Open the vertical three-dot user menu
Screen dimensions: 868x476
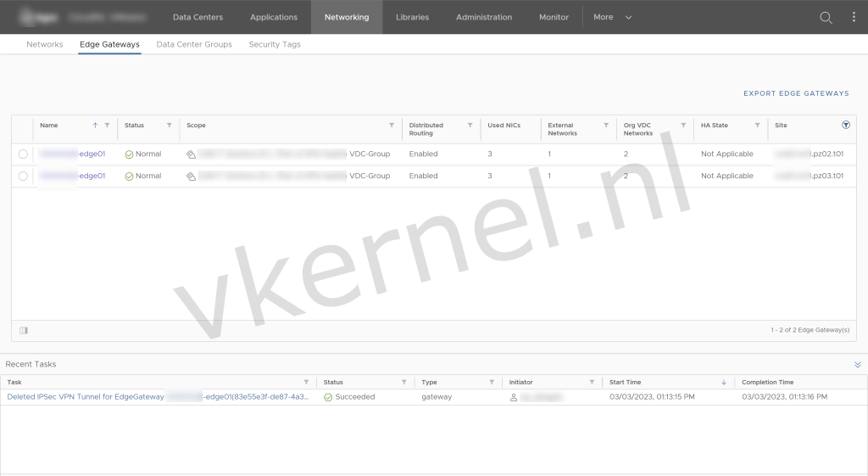[854, 17]
